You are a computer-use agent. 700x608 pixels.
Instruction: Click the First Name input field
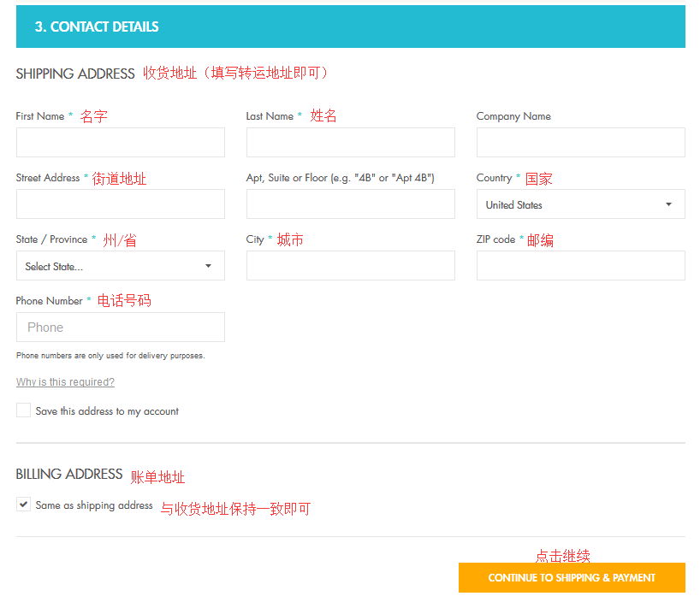click(120, 143)
